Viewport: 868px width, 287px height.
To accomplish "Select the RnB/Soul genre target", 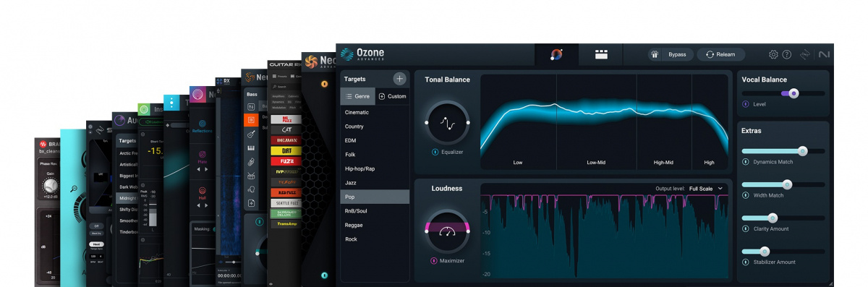I will click(x=375, y=211).
